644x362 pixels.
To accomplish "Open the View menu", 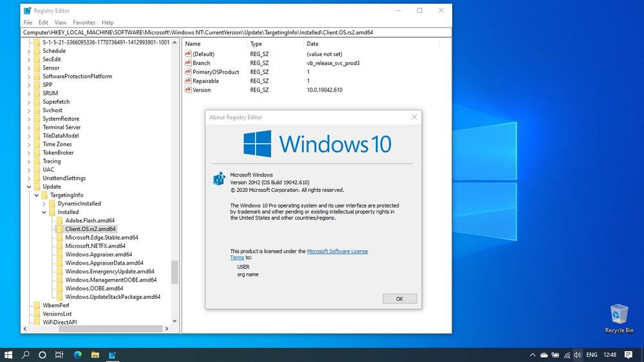I will (61, 23).
